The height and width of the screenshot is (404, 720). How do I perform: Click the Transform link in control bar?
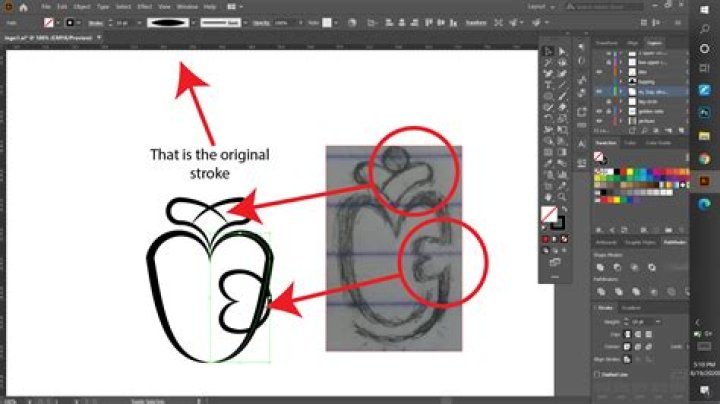[x=476, y=22]
